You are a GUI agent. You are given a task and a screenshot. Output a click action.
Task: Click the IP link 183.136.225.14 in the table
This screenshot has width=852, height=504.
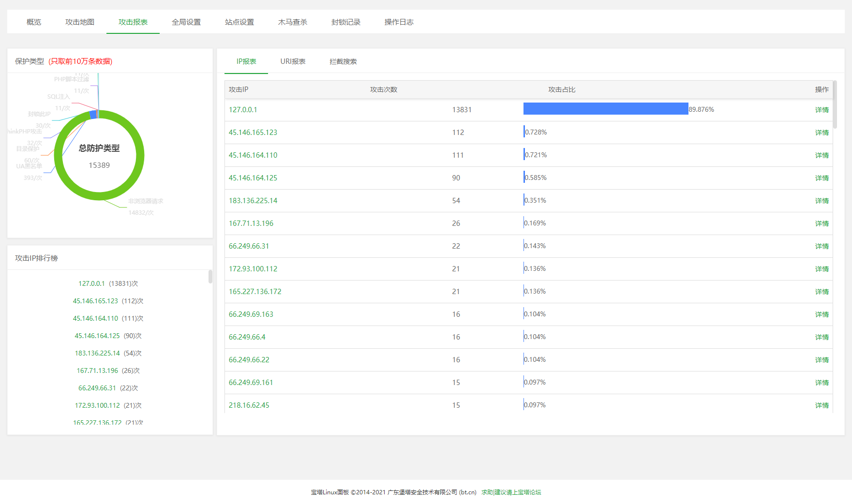[x=253, y=200]
